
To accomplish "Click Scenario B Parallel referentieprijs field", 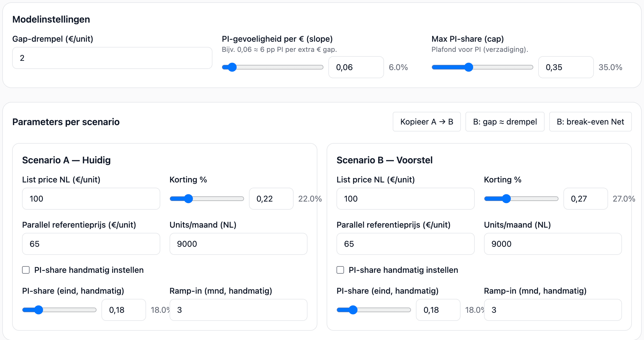I will [405, 244].
